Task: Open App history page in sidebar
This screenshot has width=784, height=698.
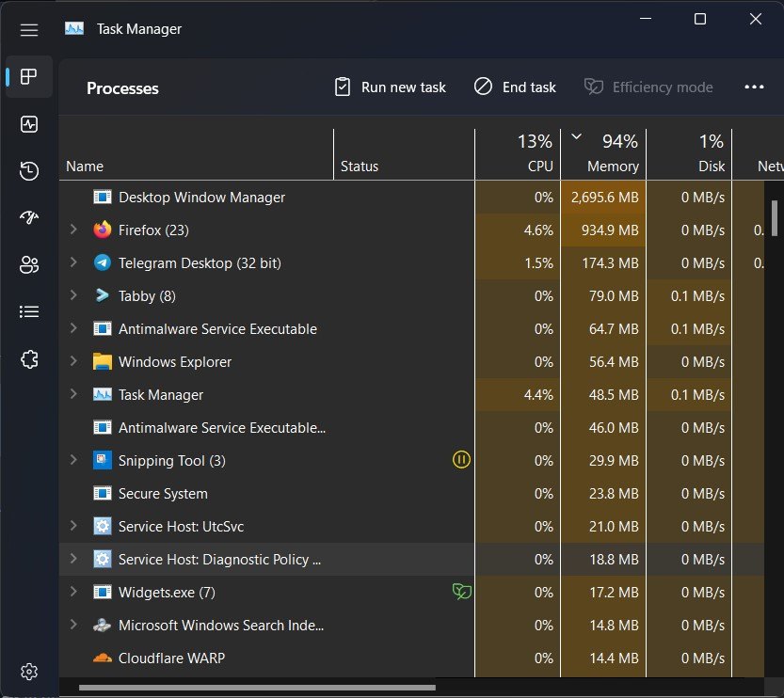Action: click(x=29, y=171)
